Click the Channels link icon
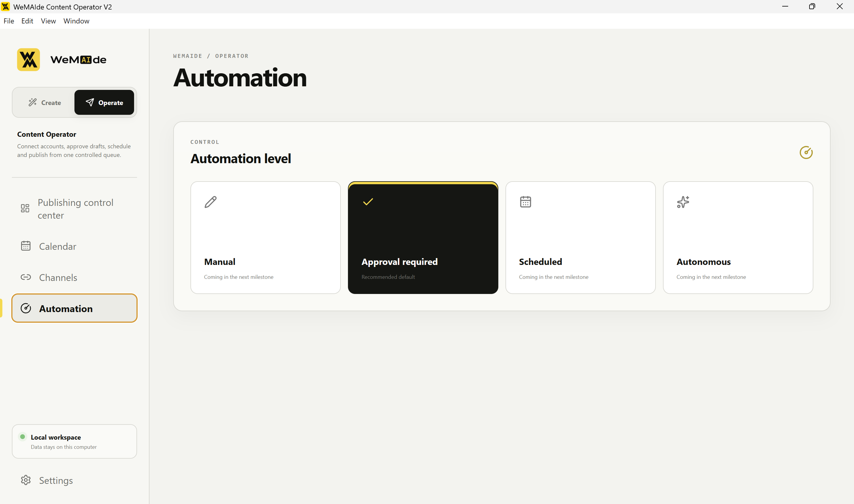The width and height of the screenshot is (854, 504). click(x=26, y=277)
